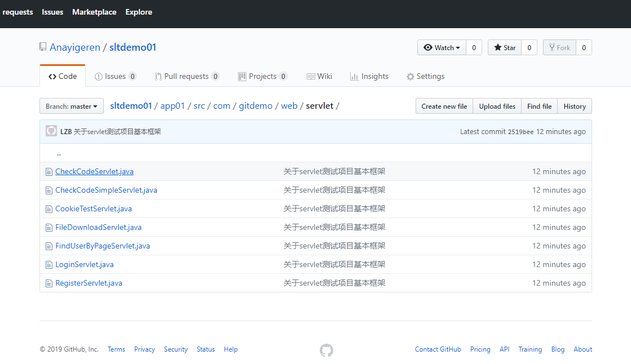Click file icon next to FindUserByPageServlet.java
The width and height of the screenshot is (631, 364).
tap(48, 246)
